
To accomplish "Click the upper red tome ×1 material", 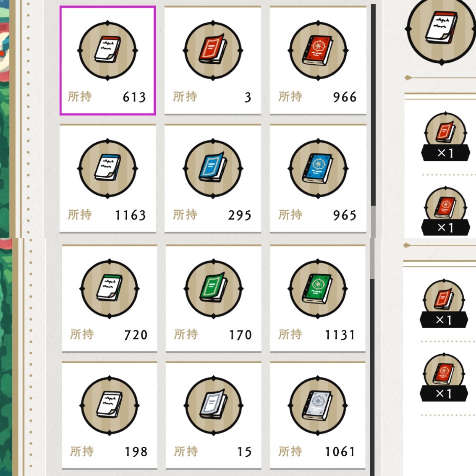I will (445, 211).
